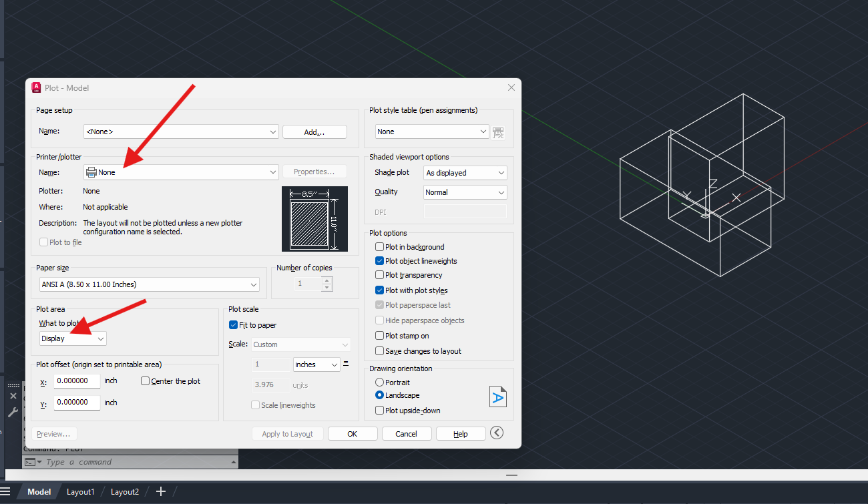Check Center the plot

[x=145, y=381]
